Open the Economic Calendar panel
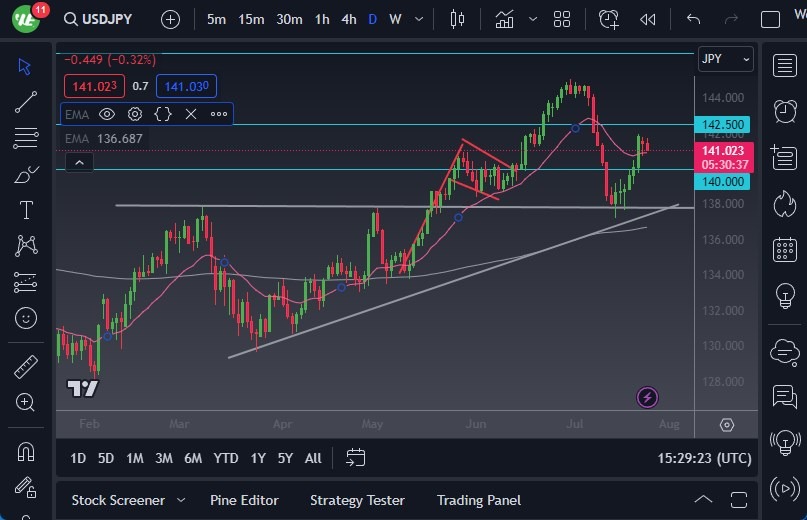 coord(784,250)
